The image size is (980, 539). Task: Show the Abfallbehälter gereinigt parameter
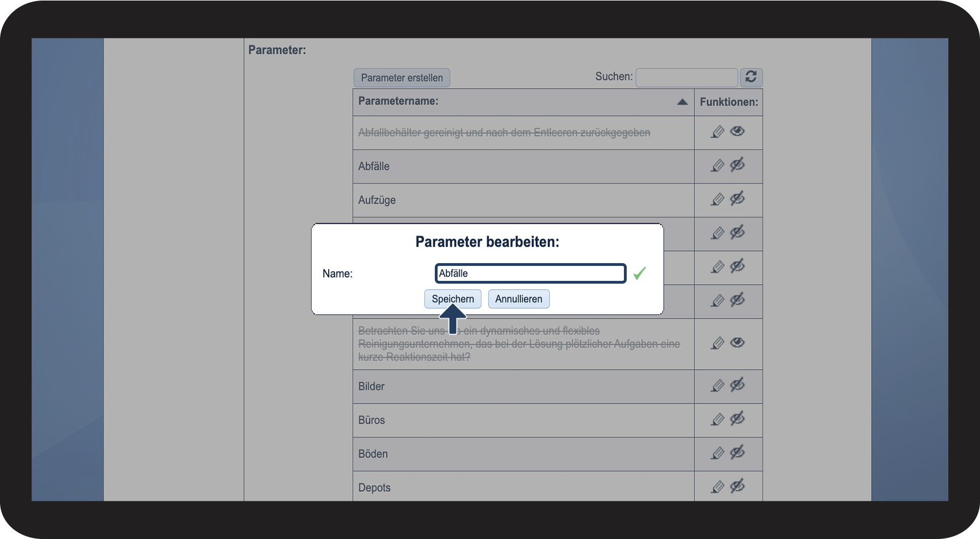(x=737, y=132)
